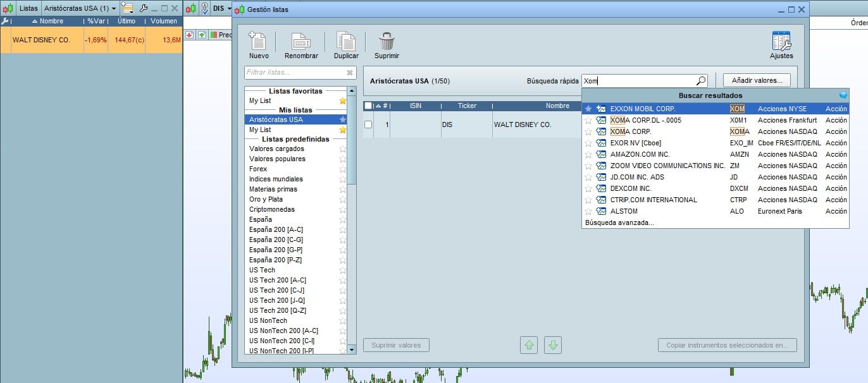Click the candlestick icon in Listas window
Image resolution: width=868 pixels, height=383 pixels.
(8, 8)
